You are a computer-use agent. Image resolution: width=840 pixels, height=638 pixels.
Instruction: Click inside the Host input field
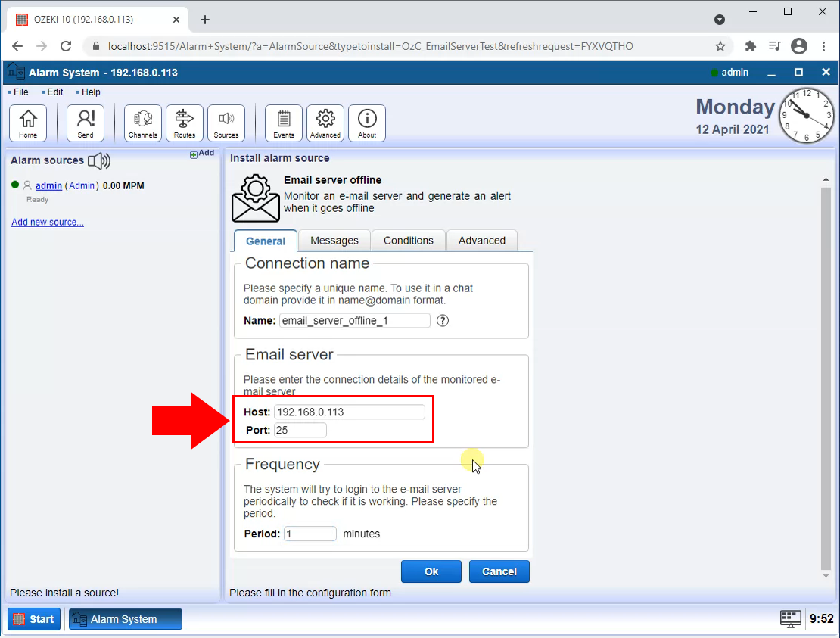click(349, 412)
